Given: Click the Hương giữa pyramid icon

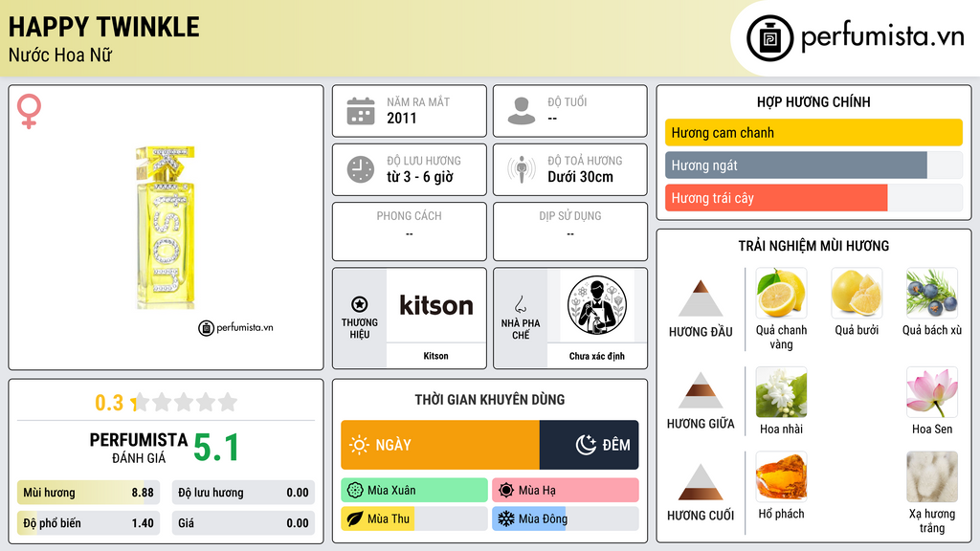Looking at the screenshot, I should pos(701,390).
